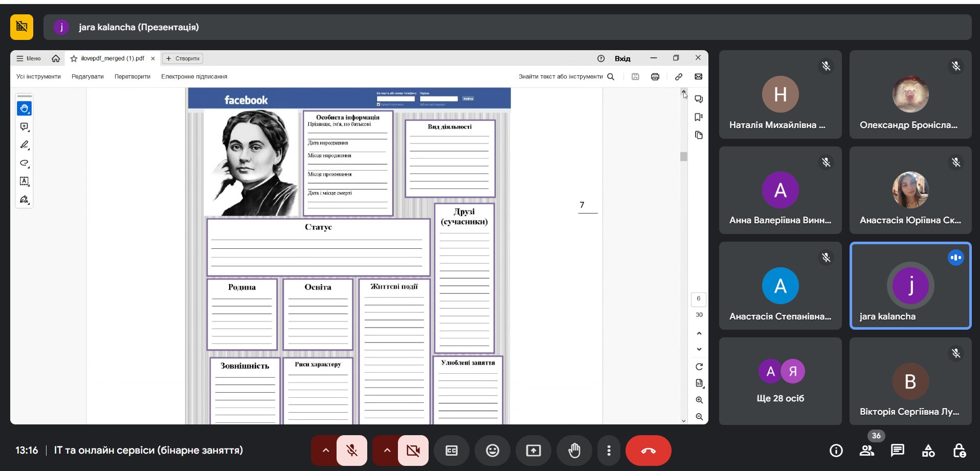Send the PDF by email icon
Image resolution: width=980 pixels, height=471 pixels.
click(x=698, y=77)
